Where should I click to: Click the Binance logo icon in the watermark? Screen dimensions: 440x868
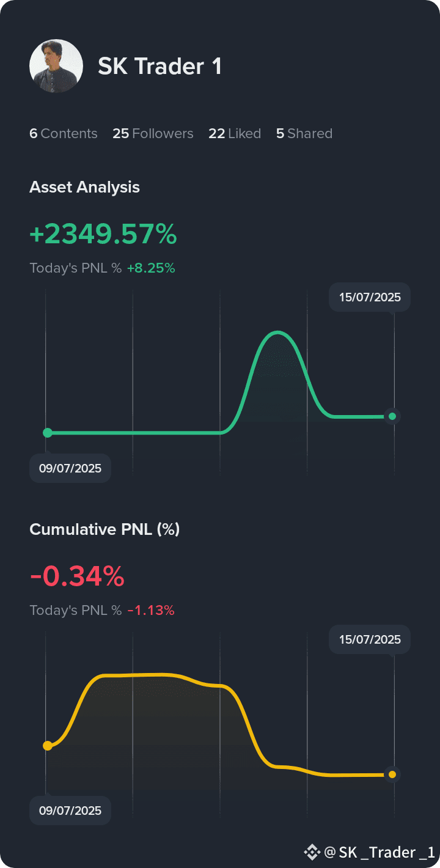click(312, 851)
